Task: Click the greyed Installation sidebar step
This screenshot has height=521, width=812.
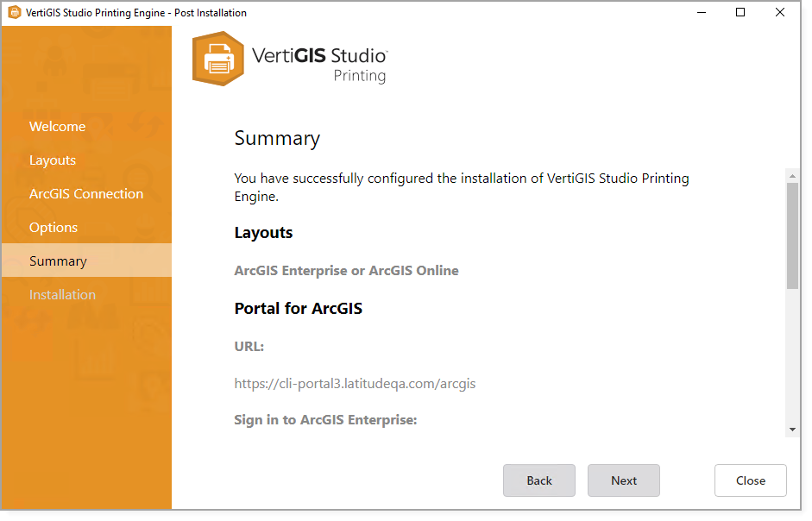Action: [62, 295]
